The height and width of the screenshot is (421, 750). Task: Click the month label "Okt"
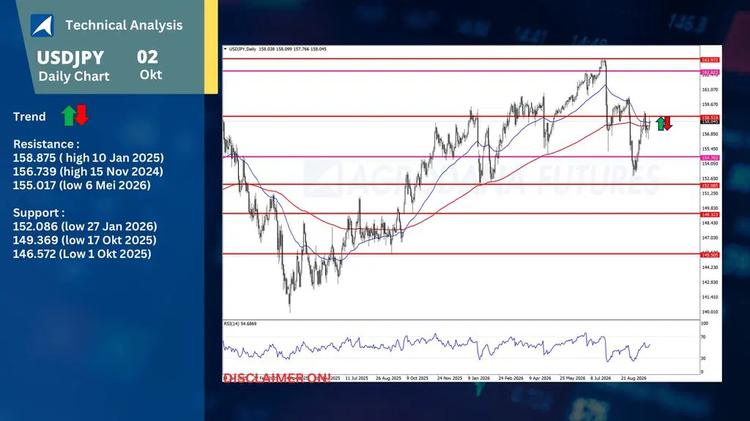151,75
